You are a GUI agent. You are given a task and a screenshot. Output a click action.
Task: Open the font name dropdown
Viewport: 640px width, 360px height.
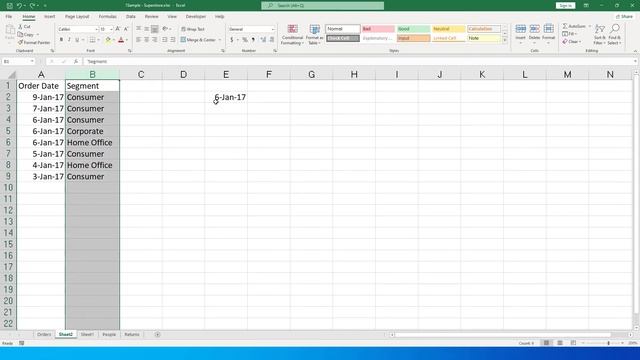pos(96,29)
